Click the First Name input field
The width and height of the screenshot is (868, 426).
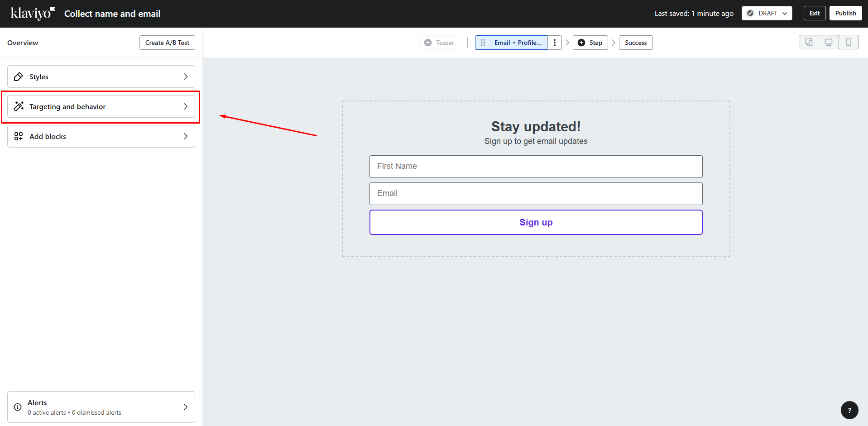click(536, 167)
